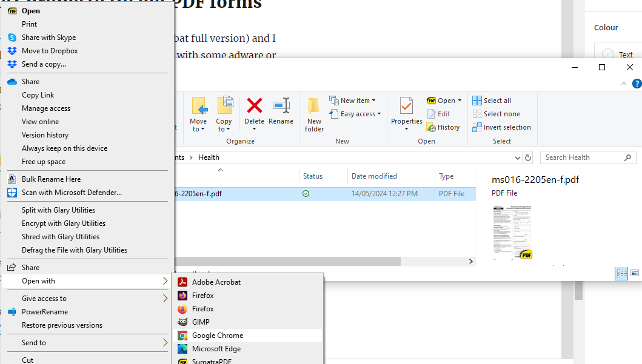Select Always keep on this device

pyautogui.click(x=87, y=148)
